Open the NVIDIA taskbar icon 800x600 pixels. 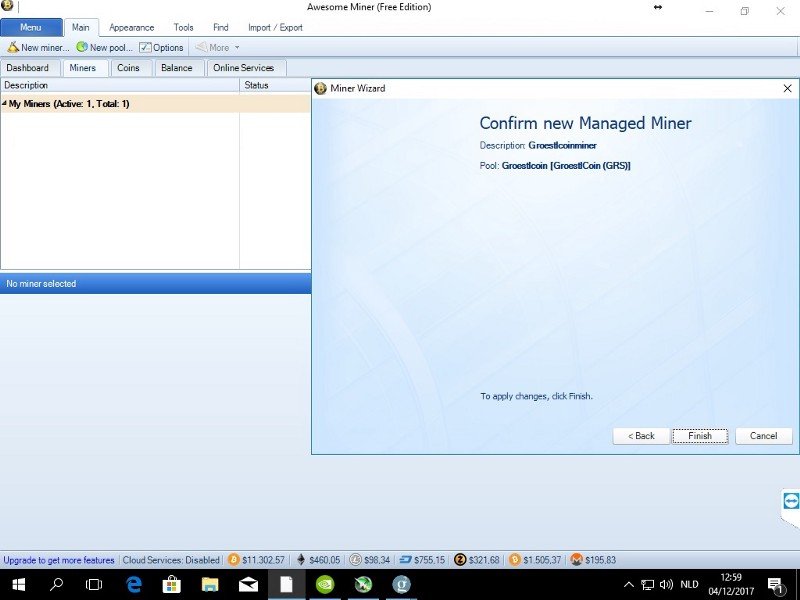click(325, 584)
